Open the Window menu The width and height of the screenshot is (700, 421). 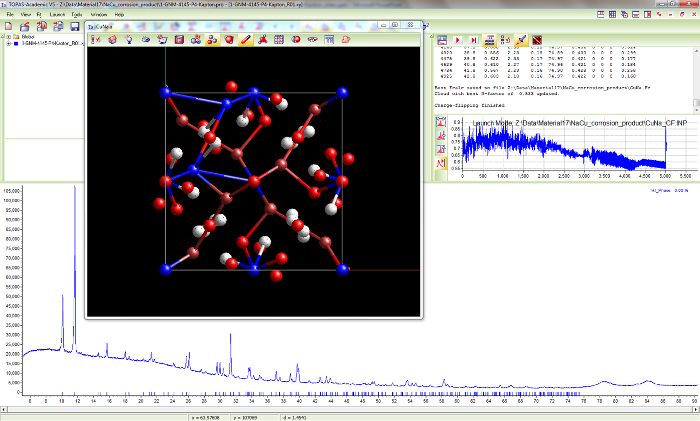101,15
